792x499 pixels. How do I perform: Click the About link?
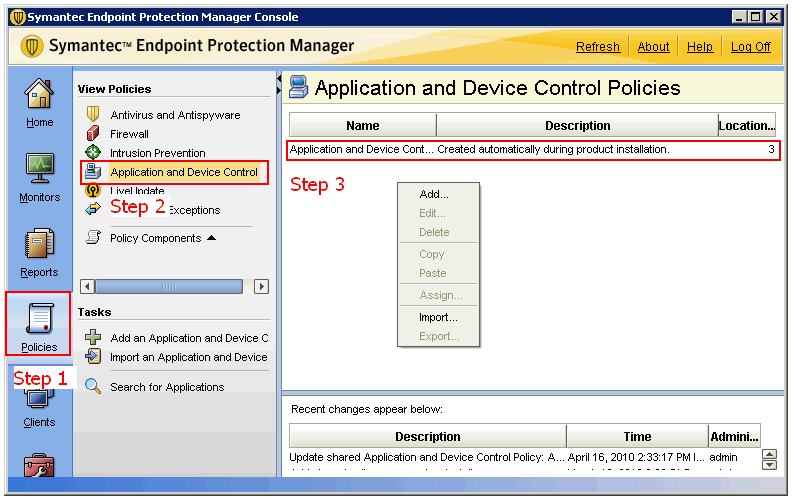coord(653,46)
